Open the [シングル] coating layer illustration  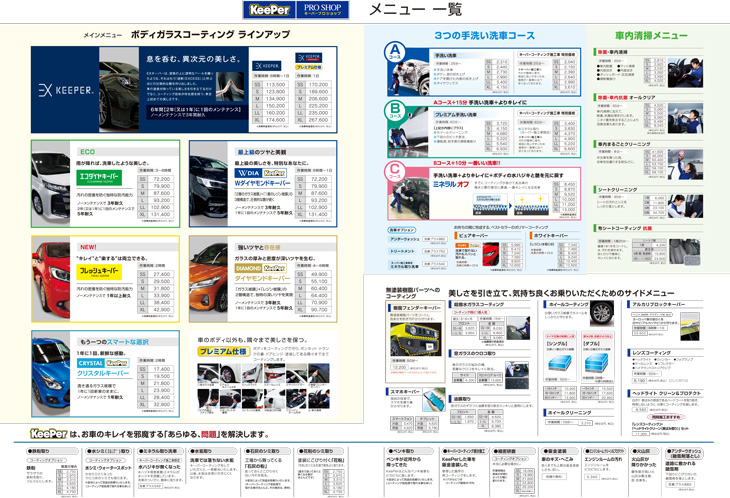560,363
